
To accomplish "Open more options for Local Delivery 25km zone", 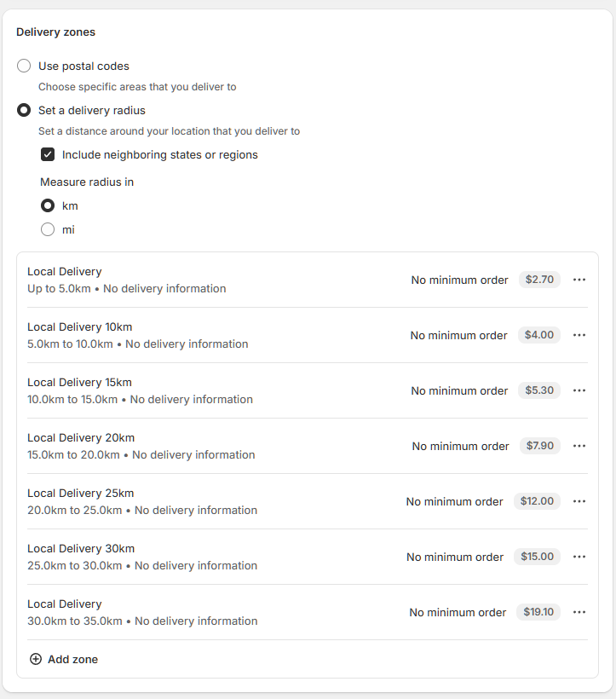I will [x=579, y=501].
